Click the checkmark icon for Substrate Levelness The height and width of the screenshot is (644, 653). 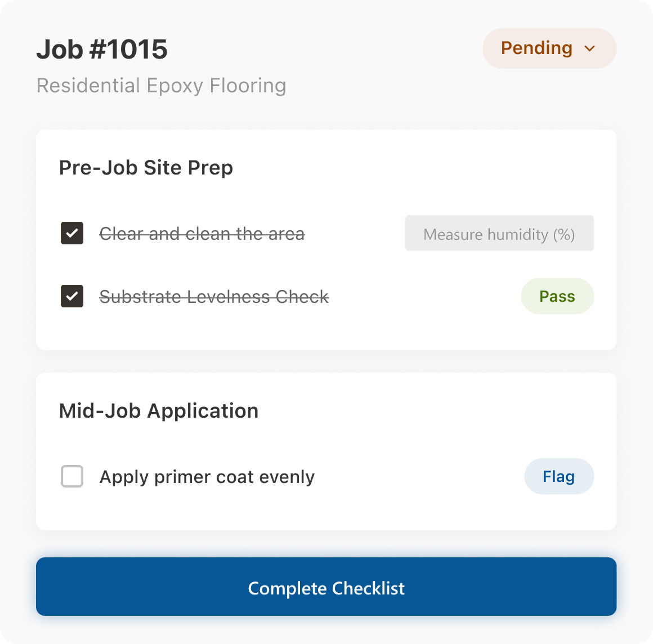(72, 296)
